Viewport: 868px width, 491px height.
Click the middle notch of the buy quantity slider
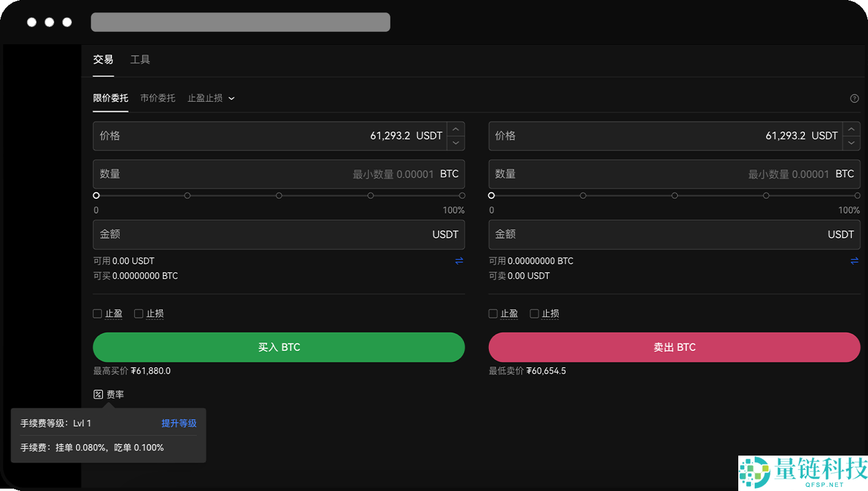coord(279,195)
